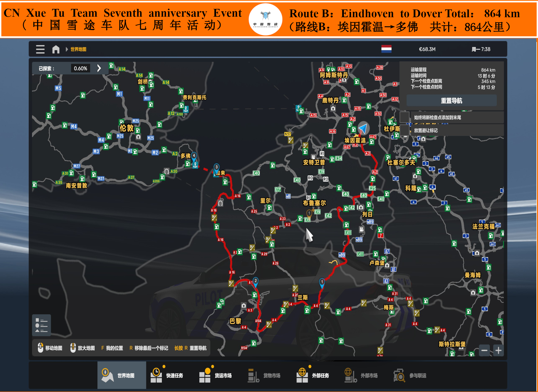
Task: Click the Netherlands flag icon
Action: (x=386, y=49)
